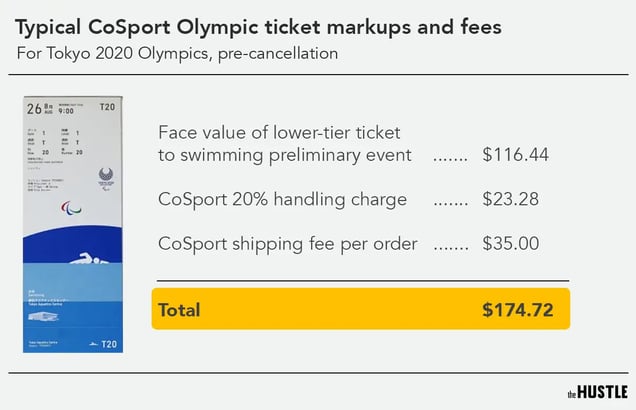Click the $35.00 shipping fee amount
Viewport: 636px width, 410px height.
[x=511, y=244]
